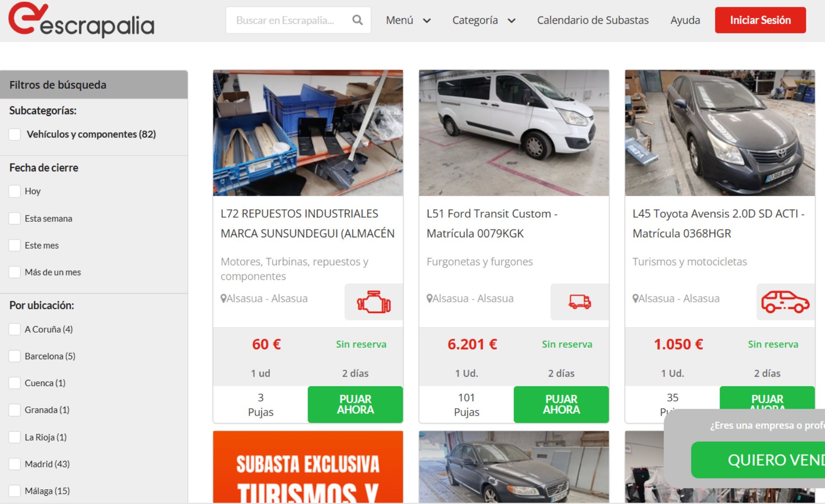
Task: Click location pin on Ford Transit listing
Action: (x=429, y=299)
